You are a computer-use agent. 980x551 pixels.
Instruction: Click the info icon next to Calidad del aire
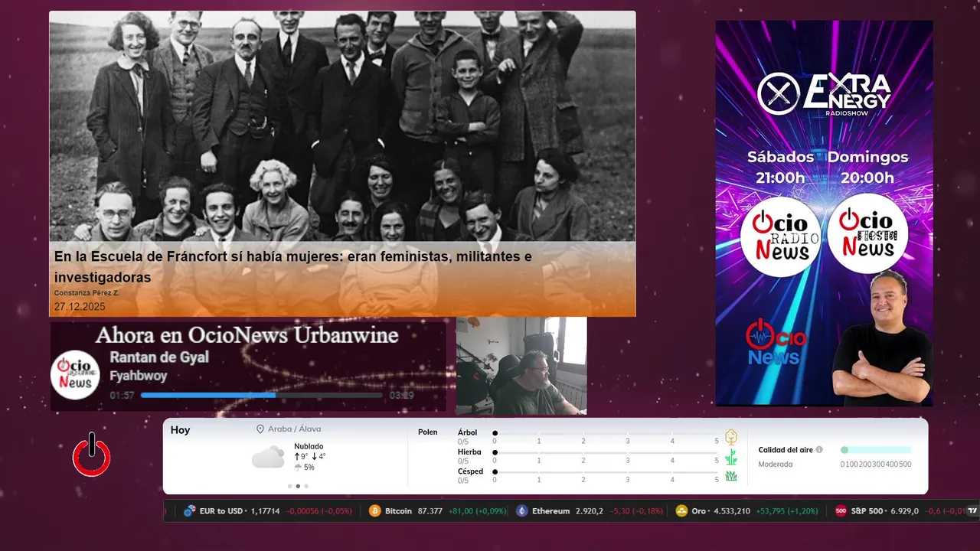pyautogui.click(x=819, y=450)
